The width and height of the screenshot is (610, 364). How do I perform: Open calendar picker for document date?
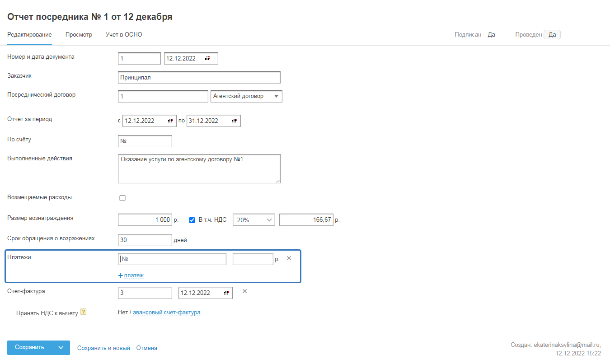click(208, 59)
